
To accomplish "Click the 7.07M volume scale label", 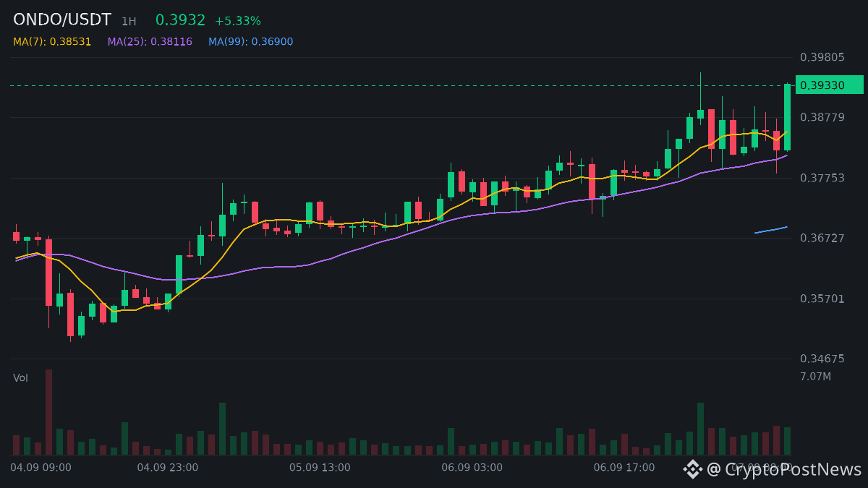I will click(x=815, y=377).
